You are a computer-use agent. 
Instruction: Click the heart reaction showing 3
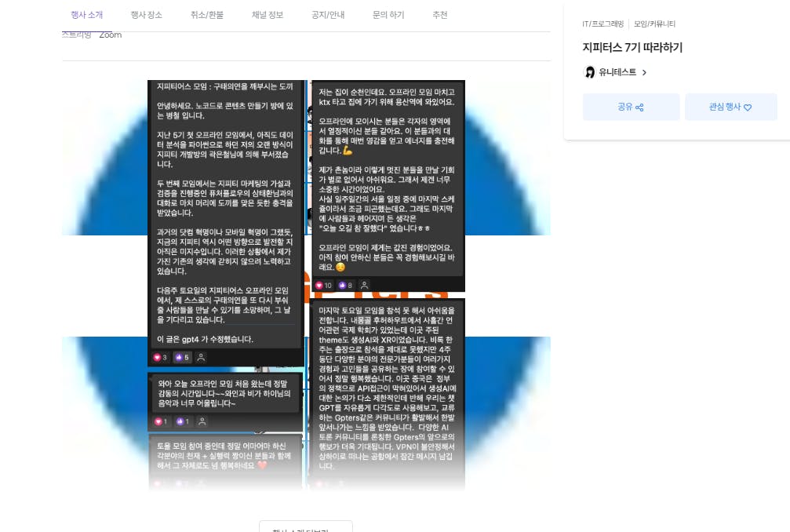point(160,357)
